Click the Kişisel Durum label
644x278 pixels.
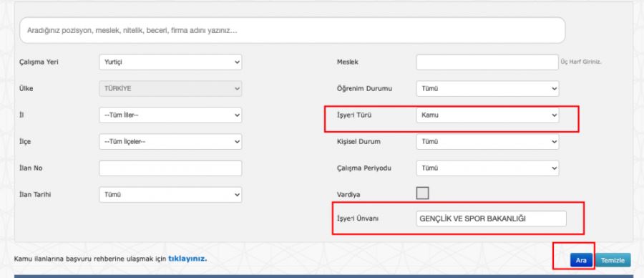[x=358, y=141]
